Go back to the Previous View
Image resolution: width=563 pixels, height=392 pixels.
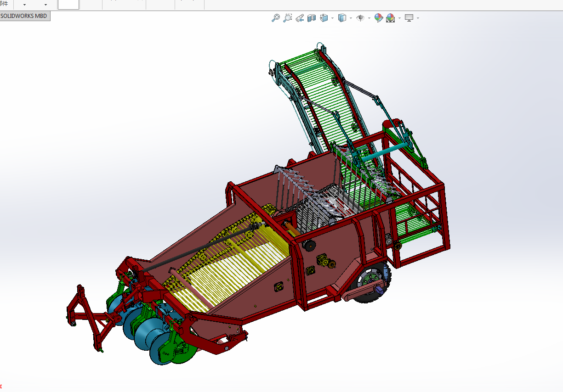[299, 18]
